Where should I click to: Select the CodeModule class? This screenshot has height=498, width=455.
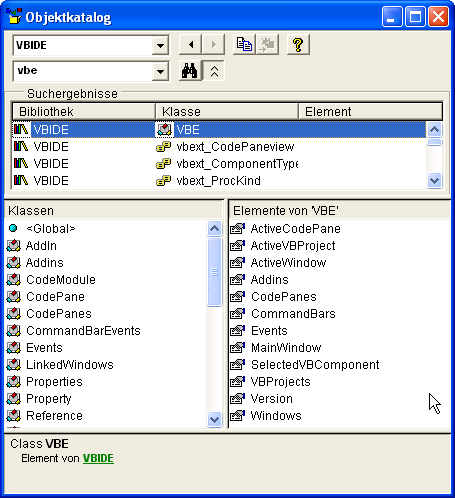click(x=61, y=280)
